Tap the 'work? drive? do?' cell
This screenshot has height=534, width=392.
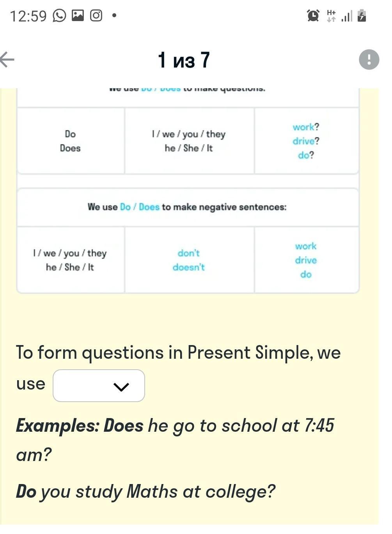click(306, 141)
